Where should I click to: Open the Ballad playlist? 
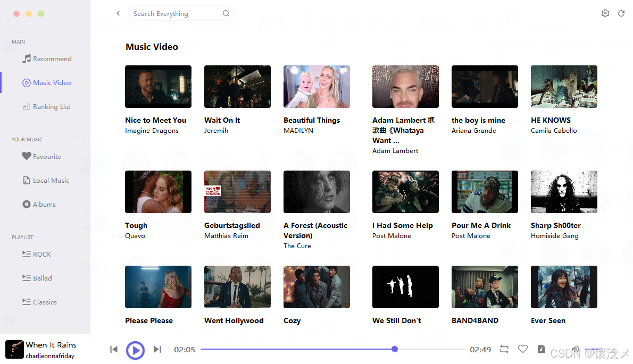37,278
